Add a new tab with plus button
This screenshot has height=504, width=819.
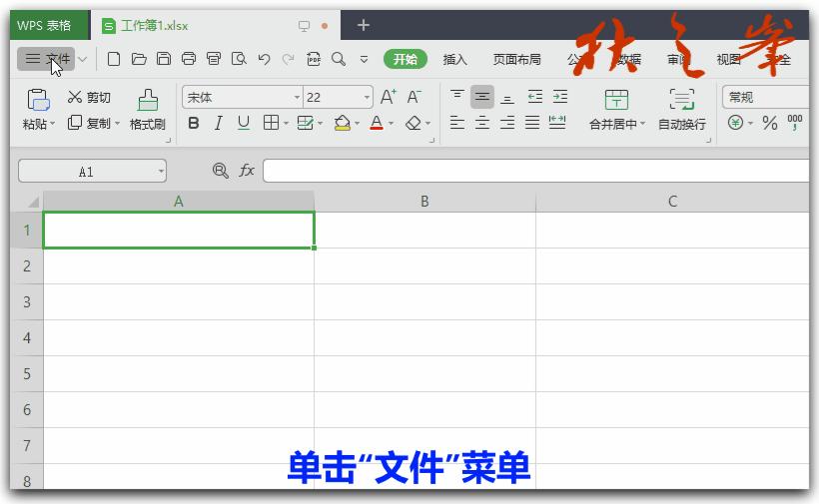coord(363,25)
